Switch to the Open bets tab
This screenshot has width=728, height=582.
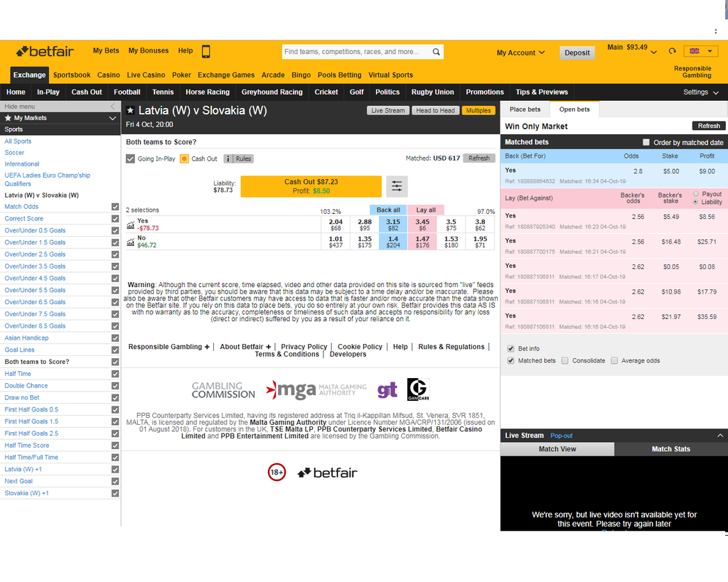point(574,109)
